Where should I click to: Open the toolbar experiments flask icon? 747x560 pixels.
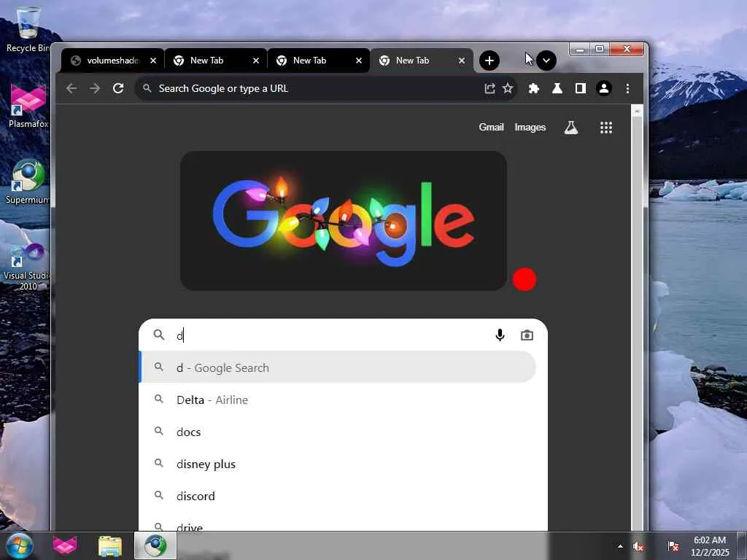pos(557,88)
